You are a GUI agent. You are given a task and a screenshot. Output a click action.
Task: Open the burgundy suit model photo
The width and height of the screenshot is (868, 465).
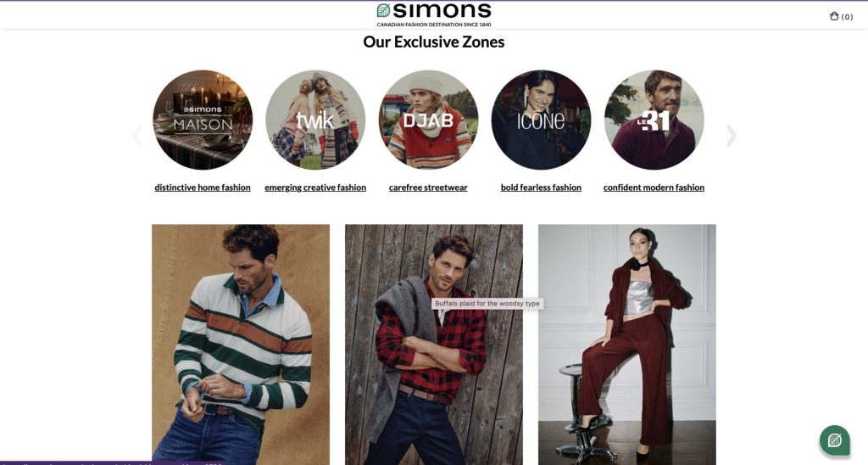pyautogui.click(x=627, y=345)
